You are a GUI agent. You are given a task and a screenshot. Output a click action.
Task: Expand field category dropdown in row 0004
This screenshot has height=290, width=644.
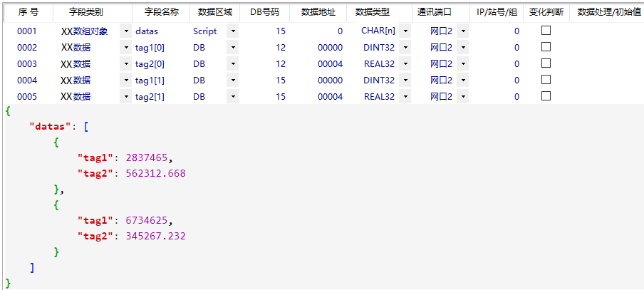pyautogui.click(x=125, y=81)
